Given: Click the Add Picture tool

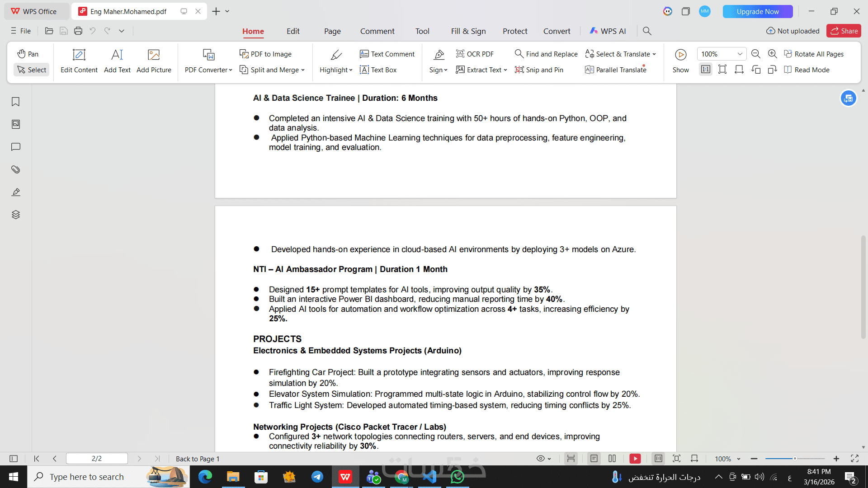Looking at the screenshot, I should pyautogui.click(x=154, y=61).
